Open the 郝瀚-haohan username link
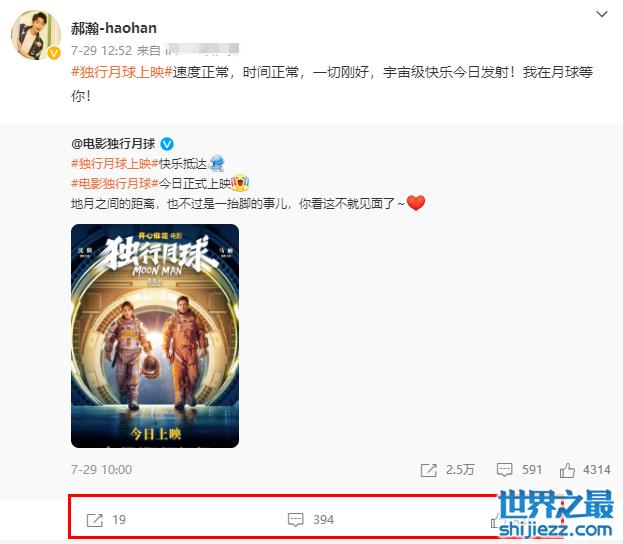Image resolution: width=623 pixels, height=544 pixels. (x=114, y=28)
